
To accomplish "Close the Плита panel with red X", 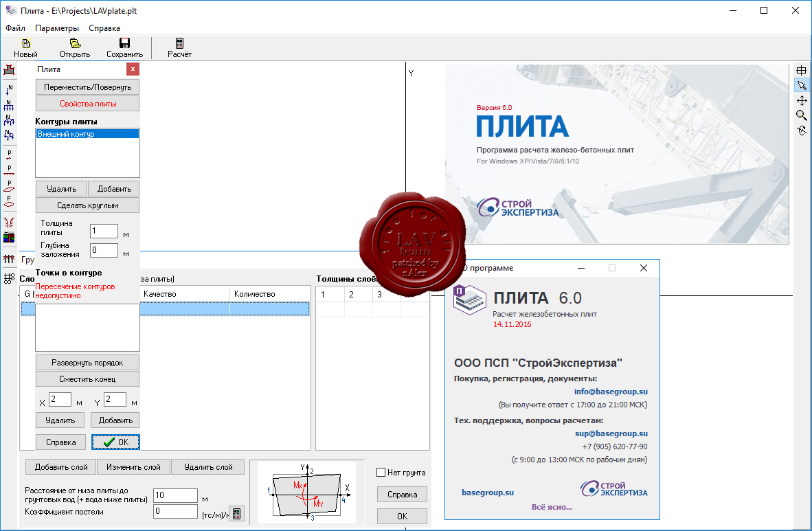I will pyautogui.click(x=133, y=69).
